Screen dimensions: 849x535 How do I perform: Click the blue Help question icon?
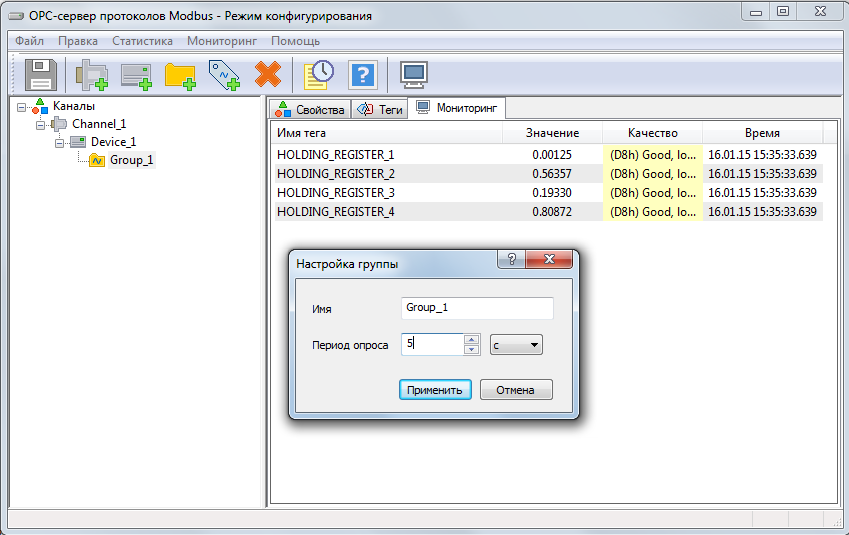click(363, 75)
